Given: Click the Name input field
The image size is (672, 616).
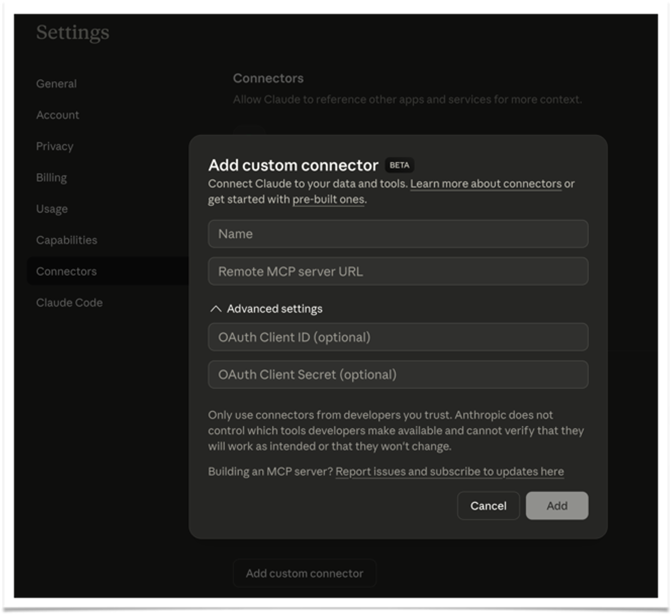Looking at the screenshot, I should click(x=398, y=234).
